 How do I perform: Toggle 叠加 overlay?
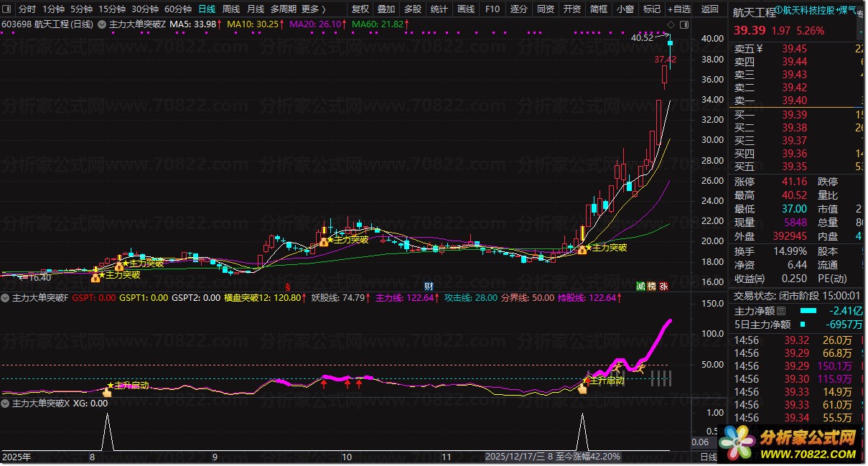coord(386,9)
